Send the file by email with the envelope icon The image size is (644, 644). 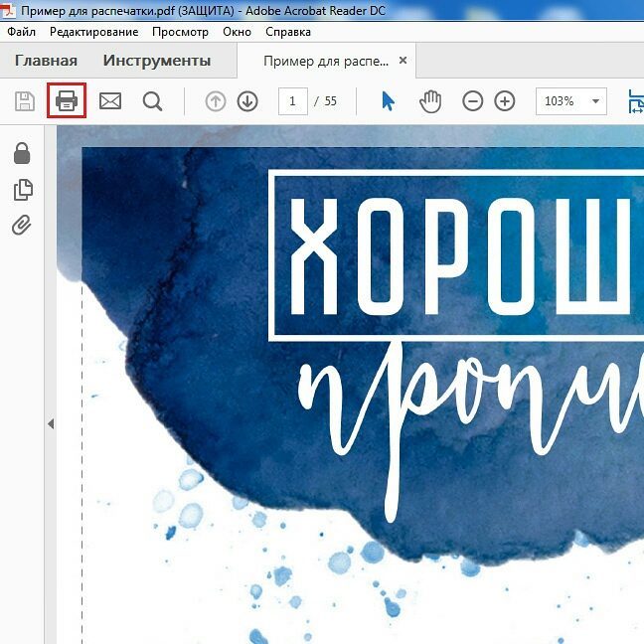click(x=110, y=101)
